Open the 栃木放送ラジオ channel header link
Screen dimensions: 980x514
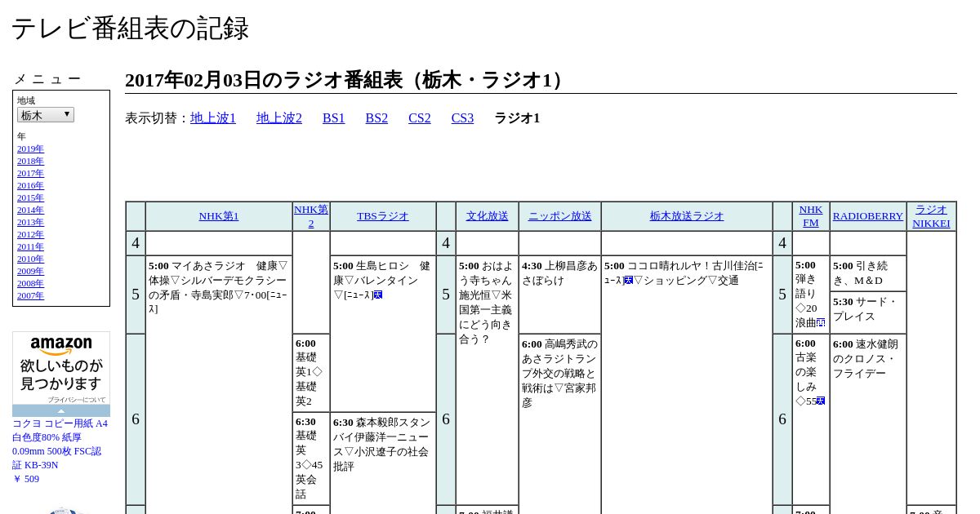(687, 216)
